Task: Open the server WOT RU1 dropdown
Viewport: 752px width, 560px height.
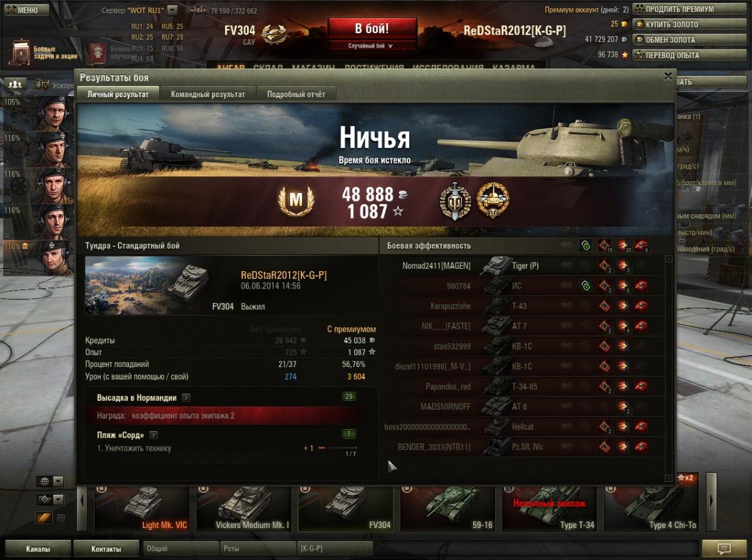Action: (172, 11)
